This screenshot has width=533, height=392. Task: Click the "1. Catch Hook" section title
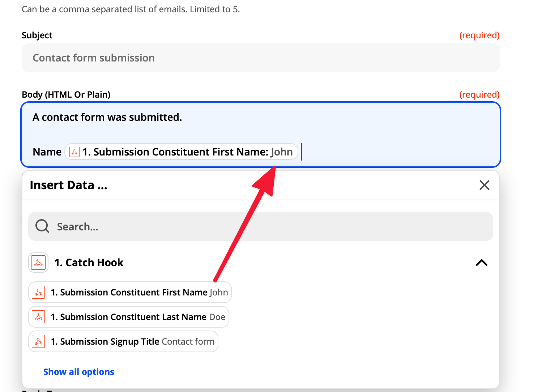tap(89, 263)
